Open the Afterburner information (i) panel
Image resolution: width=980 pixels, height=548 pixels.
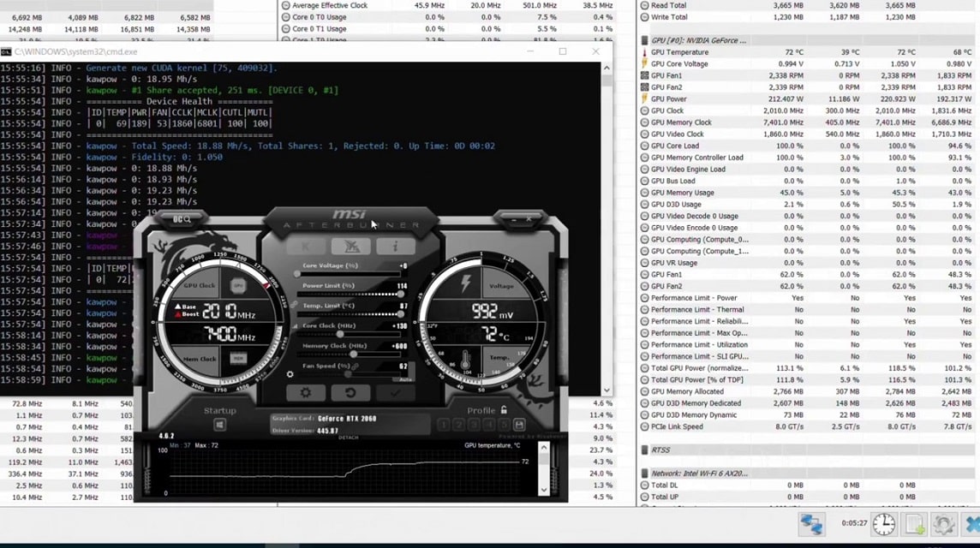pos(395,247)
